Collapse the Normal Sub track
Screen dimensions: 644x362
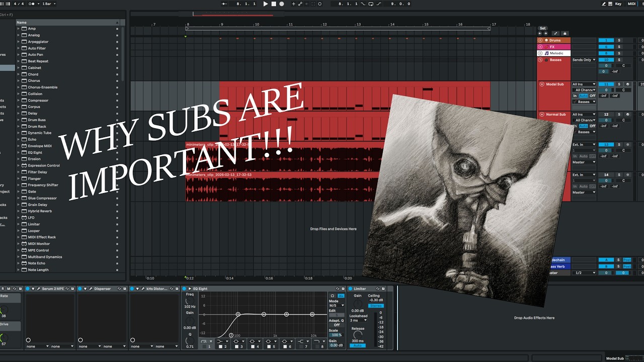(542, 115)
